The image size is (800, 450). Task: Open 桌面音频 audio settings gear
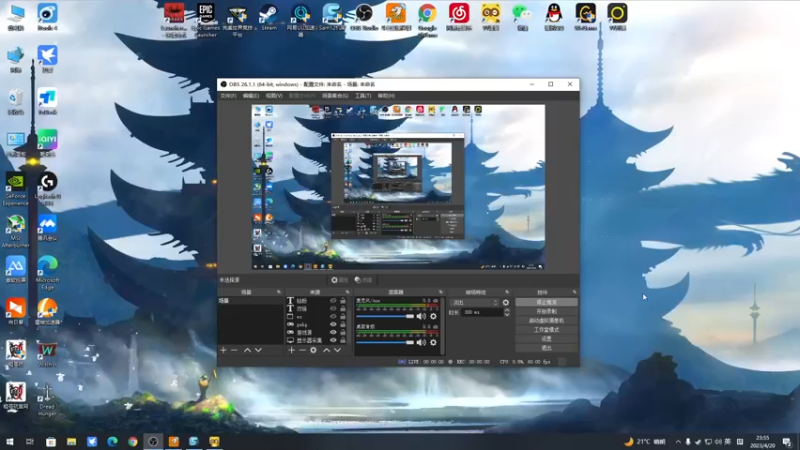(433, 342)
